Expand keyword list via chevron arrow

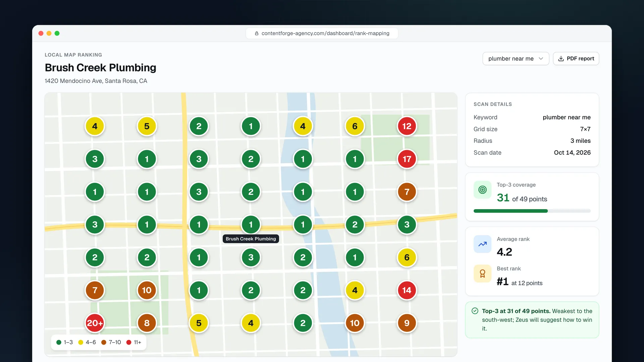(541, 59)
